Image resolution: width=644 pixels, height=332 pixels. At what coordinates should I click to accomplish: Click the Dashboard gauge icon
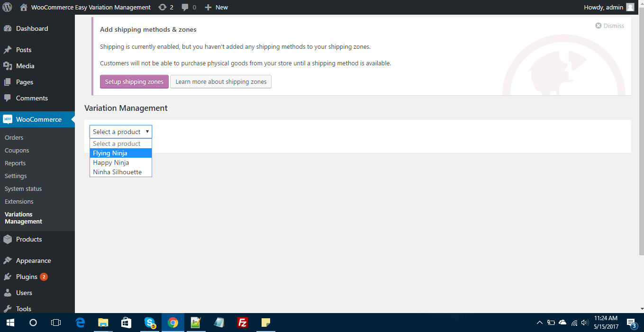(x=8, y=28)
